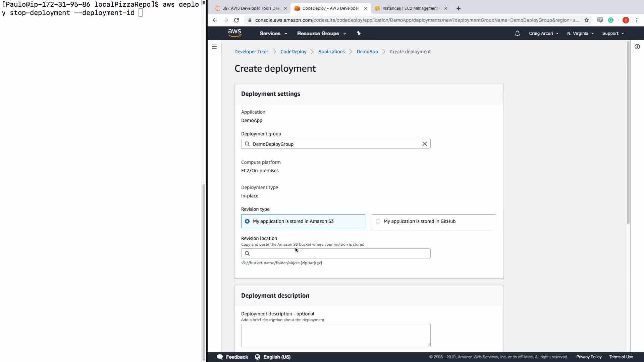Screen dimensions: 644x362
Task: Click the AWS logo home icon
Action: pos(234,33)
